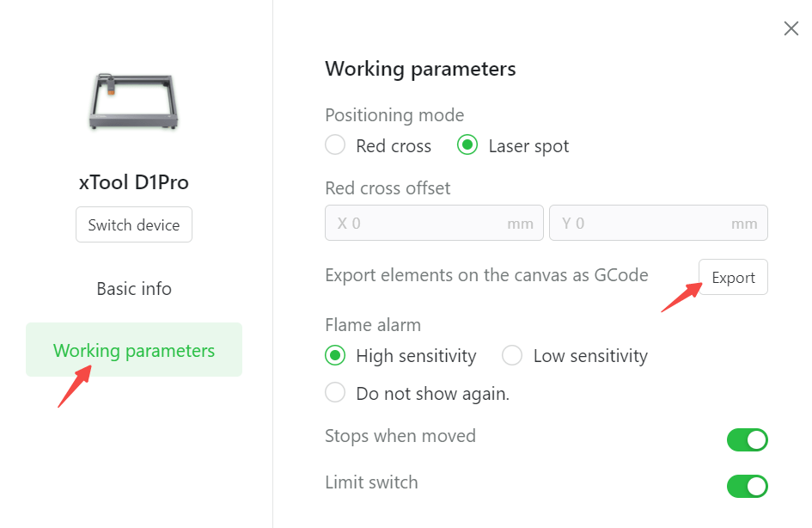The image size is (812, 528).
Task: Set flame alarm to Low sensitivity
Action: pos(513,356)
